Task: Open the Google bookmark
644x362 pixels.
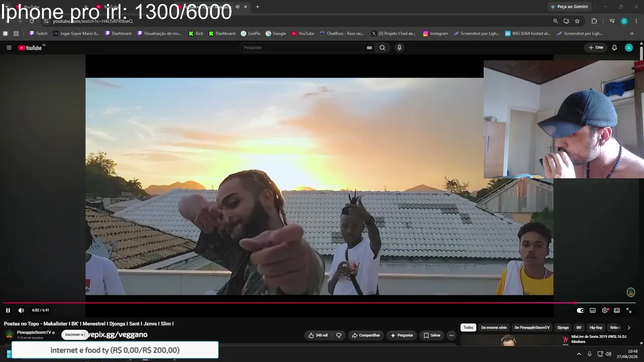Action: [276, 34]
